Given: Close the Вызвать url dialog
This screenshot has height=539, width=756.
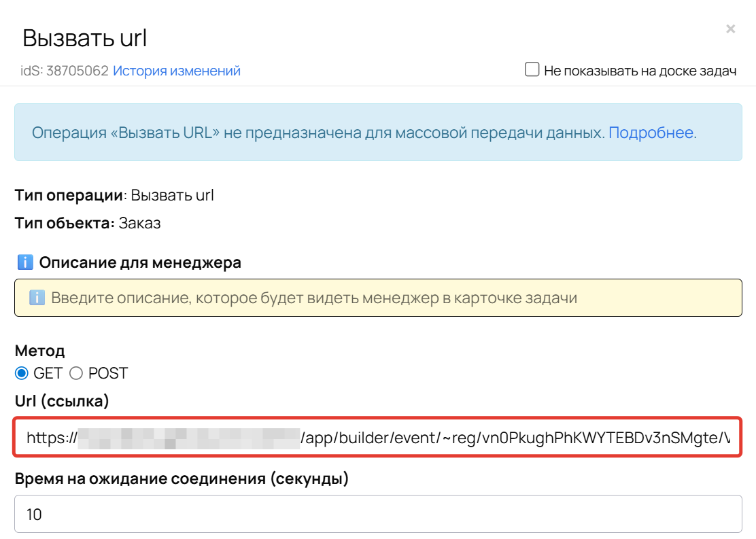Looking at the screenshot, I should pos(730,29).
